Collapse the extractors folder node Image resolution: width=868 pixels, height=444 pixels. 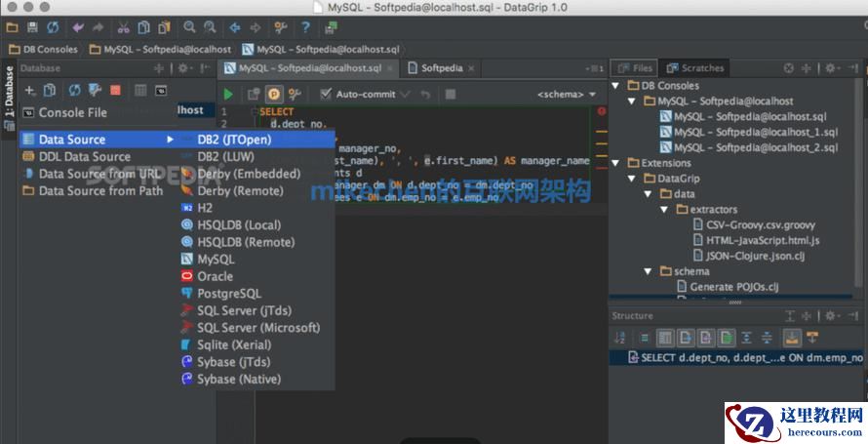point(664,210)
